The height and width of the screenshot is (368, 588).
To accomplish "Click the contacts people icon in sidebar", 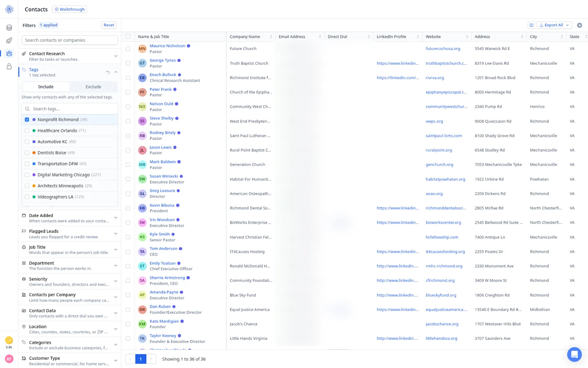I will (x=9, y=53).
